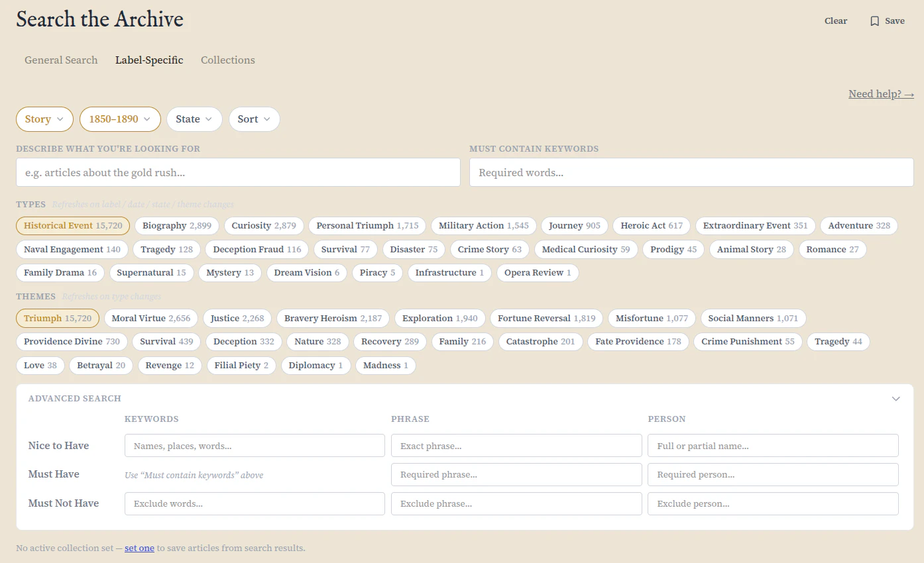Choose the Animal Story type chip
The image size is (924, 563).
[x=752, y=250]
